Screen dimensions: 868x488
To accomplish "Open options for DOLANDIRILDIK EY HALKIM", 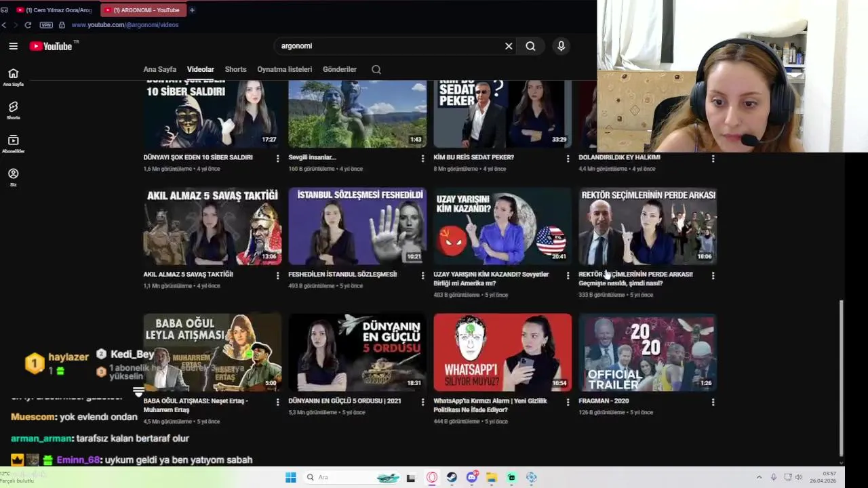I will pos(713,159).
